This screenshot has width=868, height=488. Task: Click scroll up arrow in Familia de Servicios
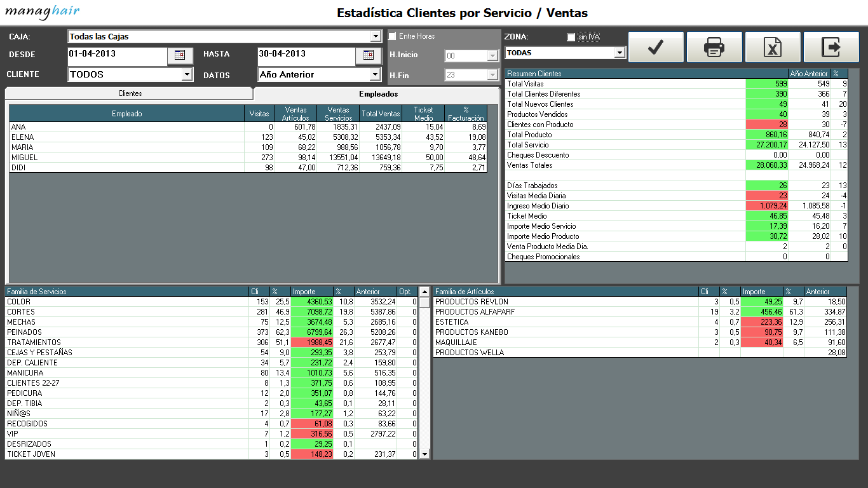click(x=424, y=292)
